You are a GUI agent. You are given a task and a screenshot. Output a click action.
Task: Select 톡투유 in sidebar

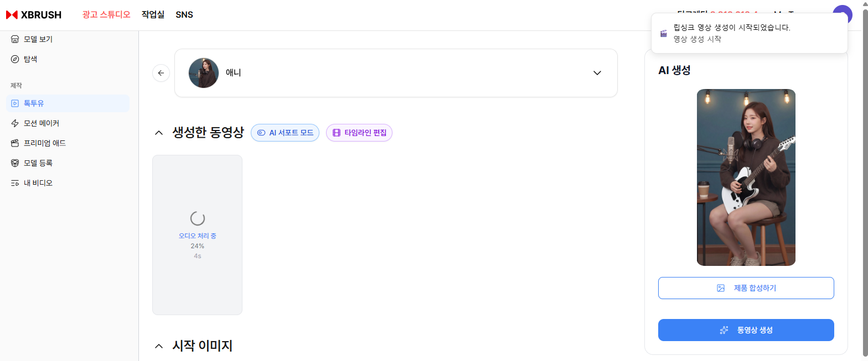[x=34, y=103]
